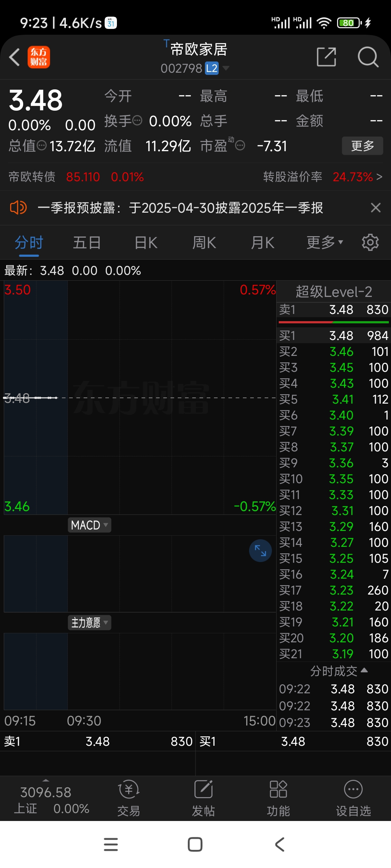This screenshot has height=868, width=391.
Task: Tap the 买6 3.40 order row
Action: (334, 415)
